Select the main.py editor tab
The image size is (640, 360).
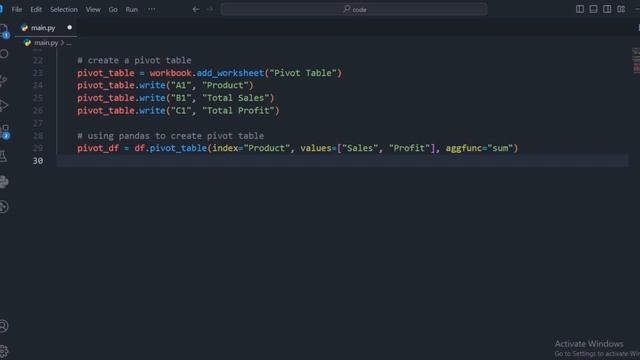[46, 28]
